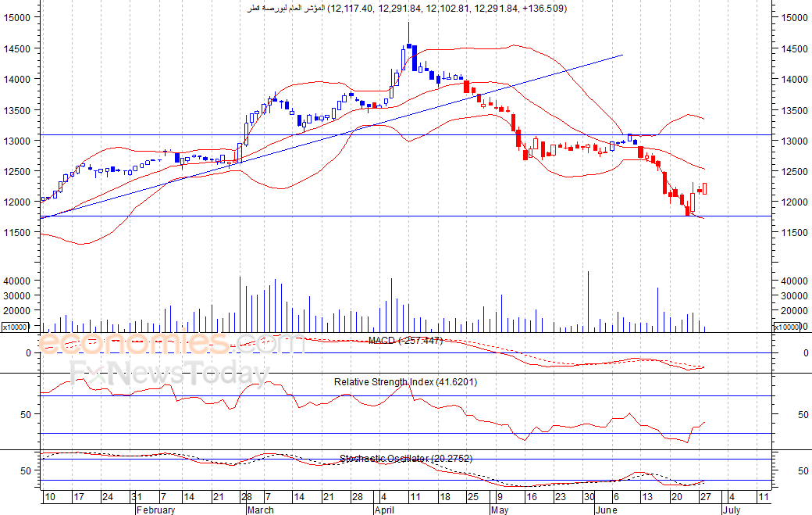Screen dimensions: 812x515
Task: Select the April month label on the time axis
Action: 384,510
